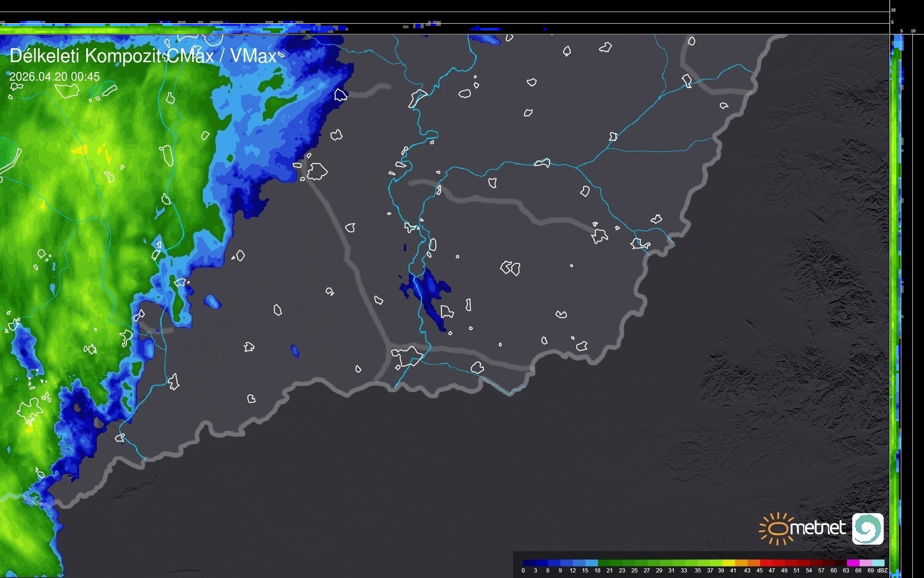
Task: Click the 2026.04.20 00:45 timestamp
Action: point(55,76)
